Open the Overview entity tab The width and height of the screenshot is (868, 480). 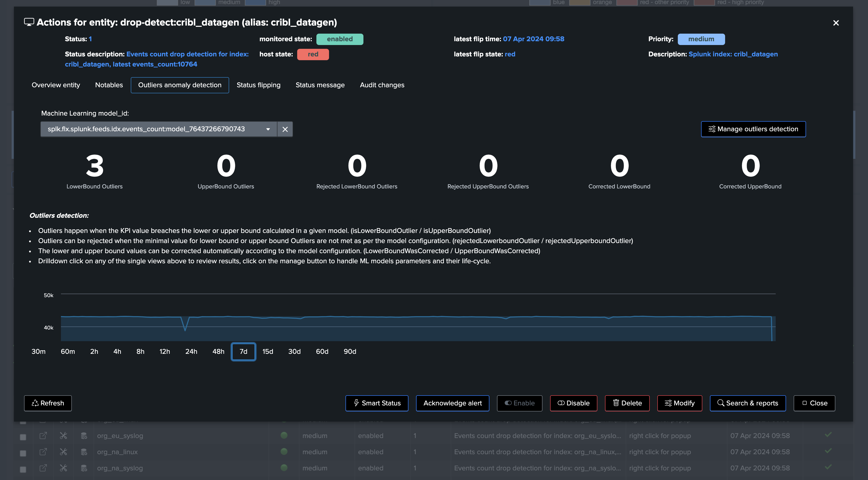point(56,85)
